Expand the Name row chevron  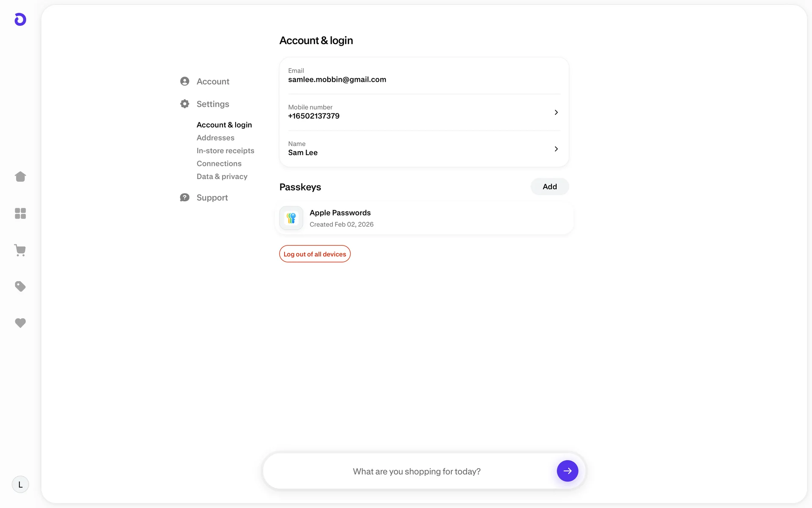pyautogui.click(x=556, y=149)
